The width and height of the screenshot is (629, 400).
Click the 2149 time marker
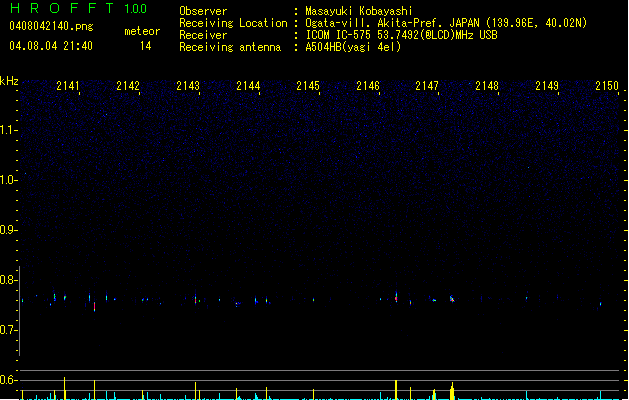coord(547,86)
